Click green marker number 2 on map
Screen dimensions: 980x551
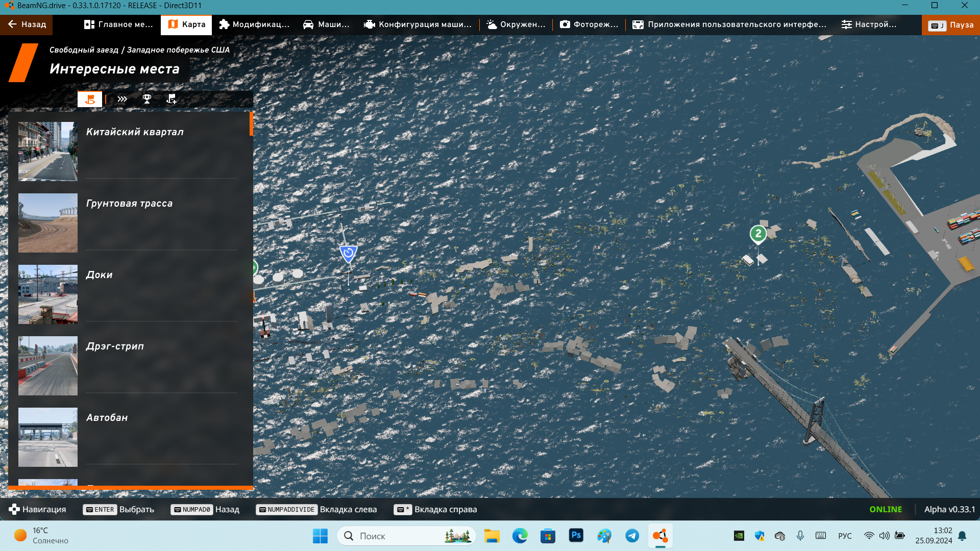(758, 234)
